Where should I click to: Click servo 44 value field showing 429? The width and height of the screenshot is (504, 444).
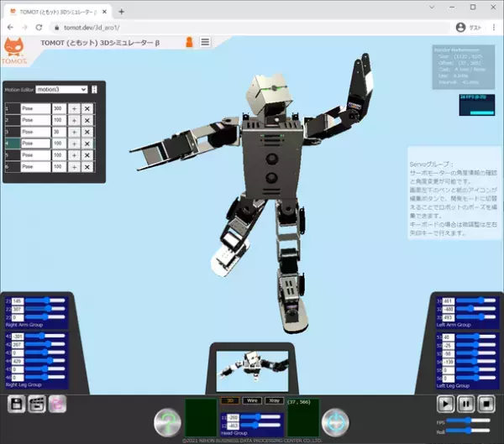coord(18,361)
